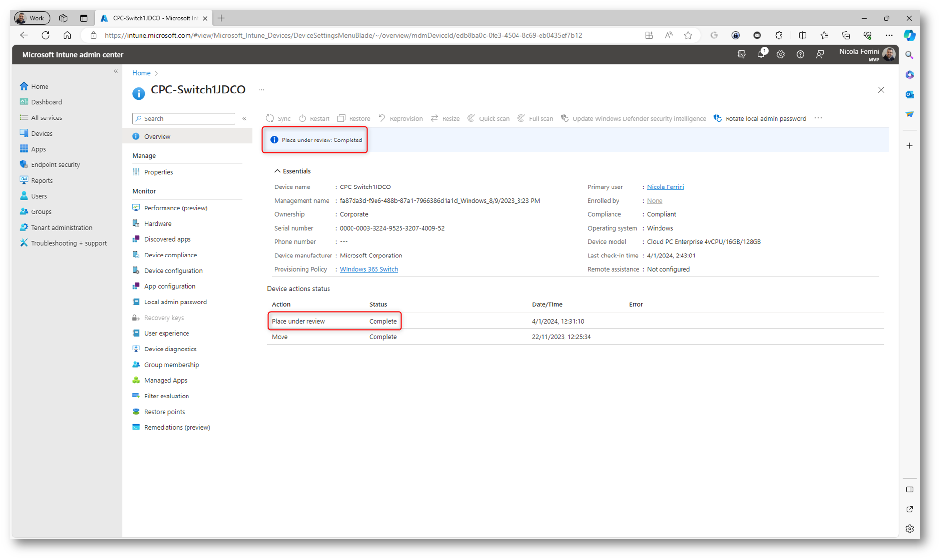
Task: Collapse the Essentials section
Action: click(x=277, y=171)
